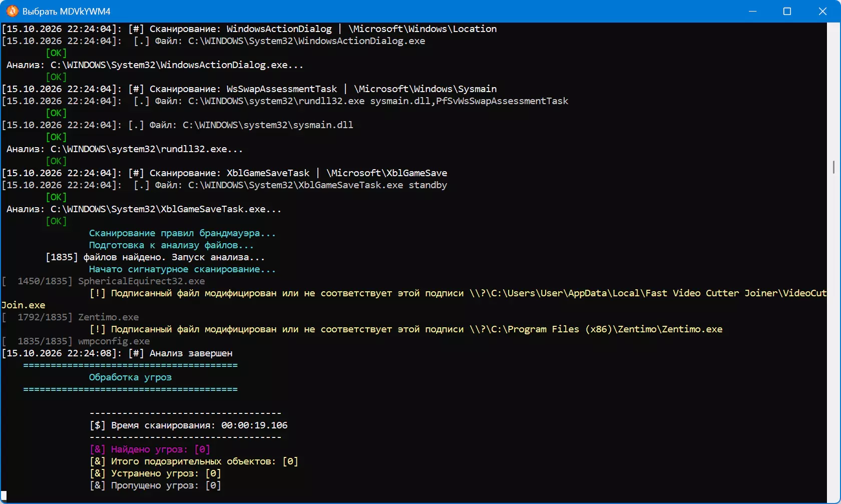
Task: Click 'Анализ: C:\WINDOWS\System32\XblGameSaveTask.exe...' line
Action: tap(144, 209)
